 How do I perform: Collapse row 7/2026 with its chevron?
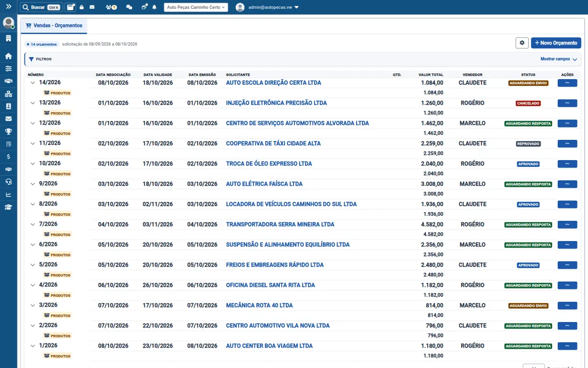coord(33,224)
